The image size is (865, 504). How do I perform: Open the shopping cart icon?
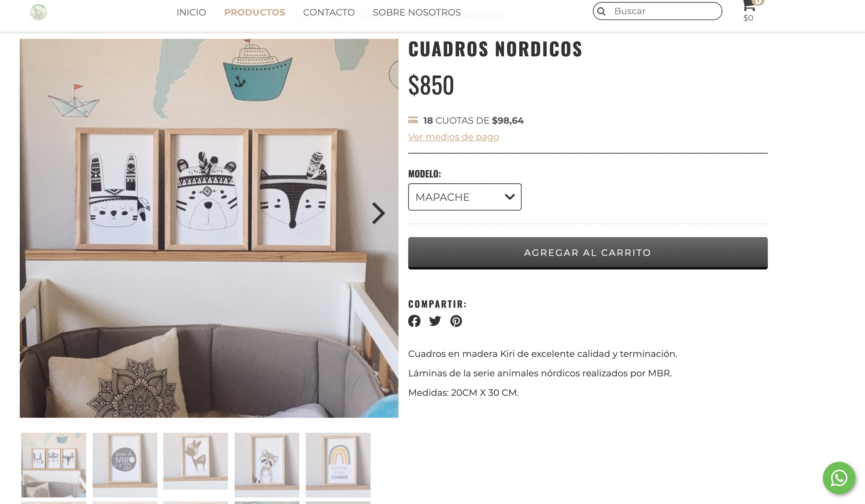pos(749,5)
